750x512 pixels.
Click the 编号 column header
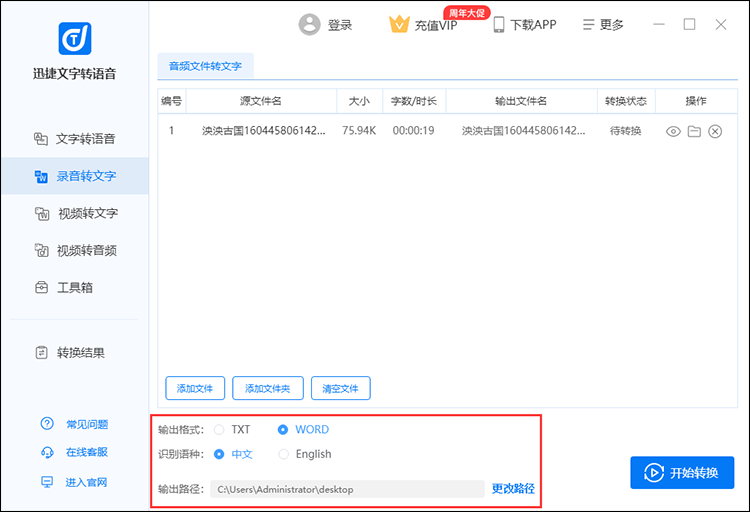point(172,101)
